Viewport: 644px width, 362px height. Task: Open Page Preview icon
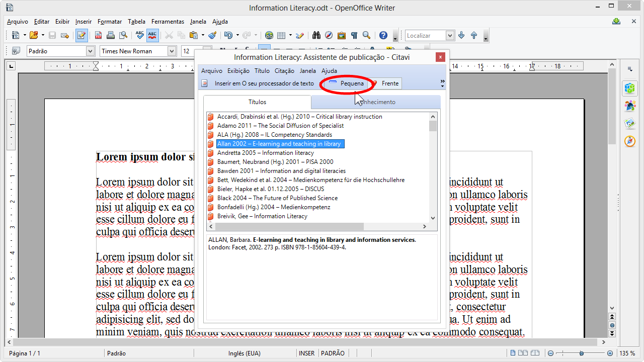pos(123,35)
